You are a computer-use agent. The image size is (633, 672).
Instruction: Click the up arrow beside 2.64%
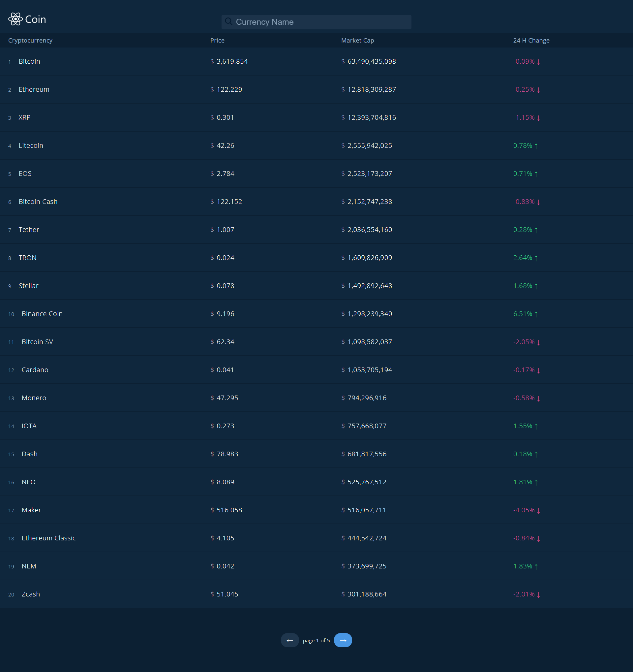pyautogui.click(x=536, y=258)
